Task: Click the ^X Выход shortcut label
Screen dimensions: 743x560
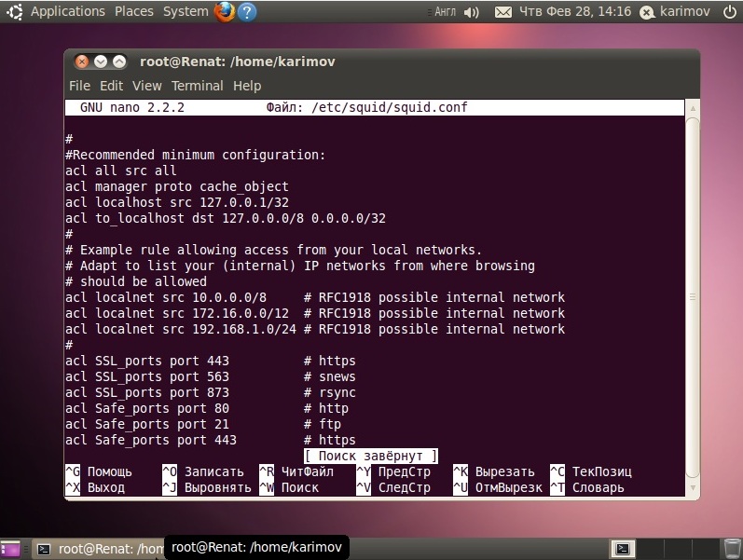Action: click(x=95, y=487)
